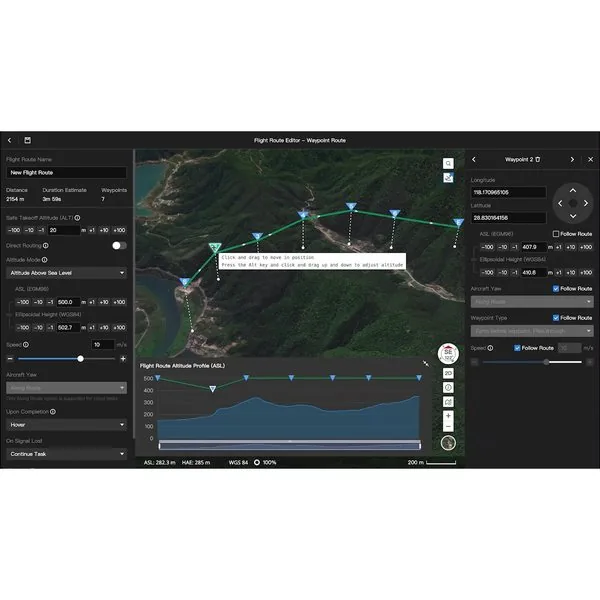Switch the map to 2D view
The image size is (600, 600).
tap(448, 373)
